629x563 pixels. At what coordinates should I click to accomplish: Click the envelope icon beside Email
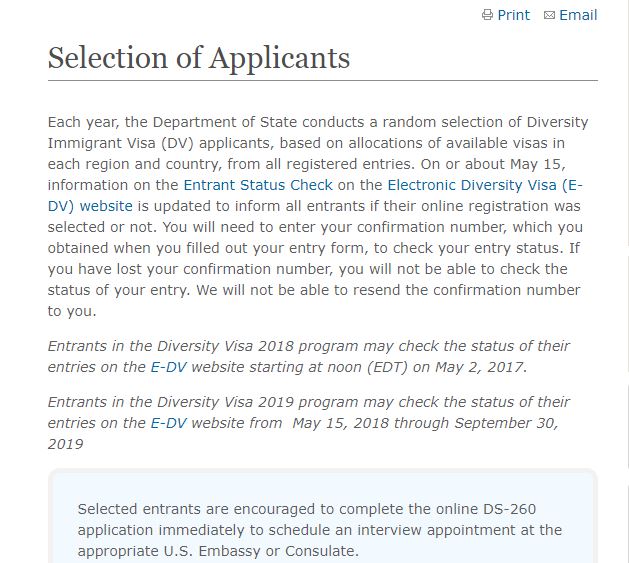[x=549, y=15]
